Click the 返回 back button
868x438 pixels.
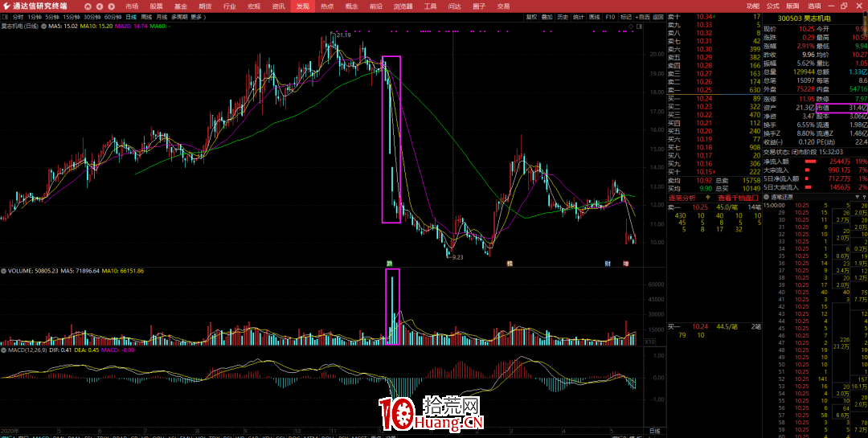[658, 17]
